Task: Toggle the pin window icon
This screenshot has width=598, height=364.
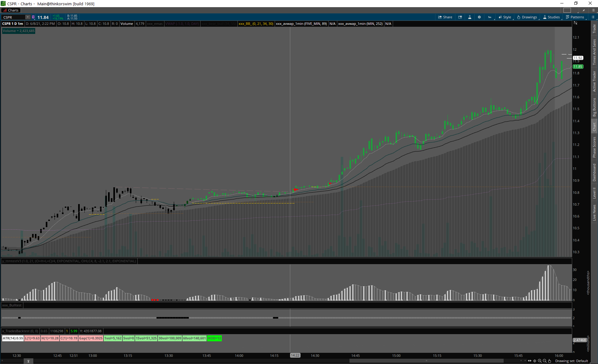Action: (584, 10)
